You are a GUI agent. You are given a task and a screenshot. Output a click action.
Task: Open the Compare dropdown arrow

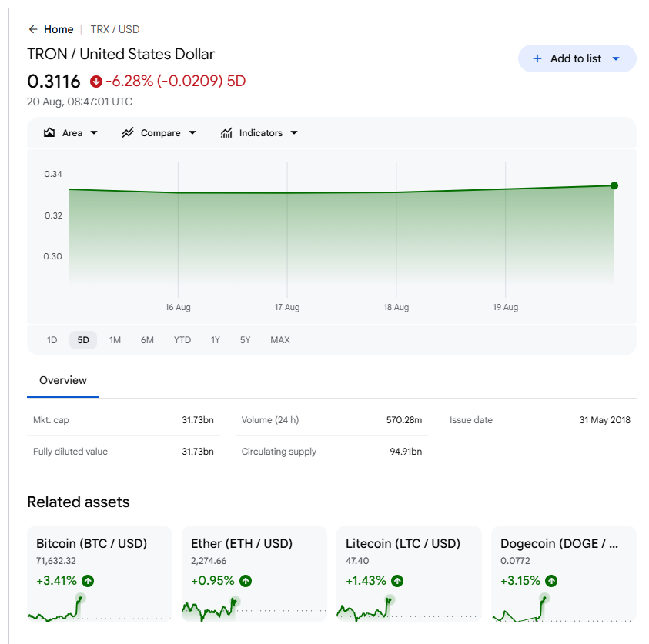point(192,133)
